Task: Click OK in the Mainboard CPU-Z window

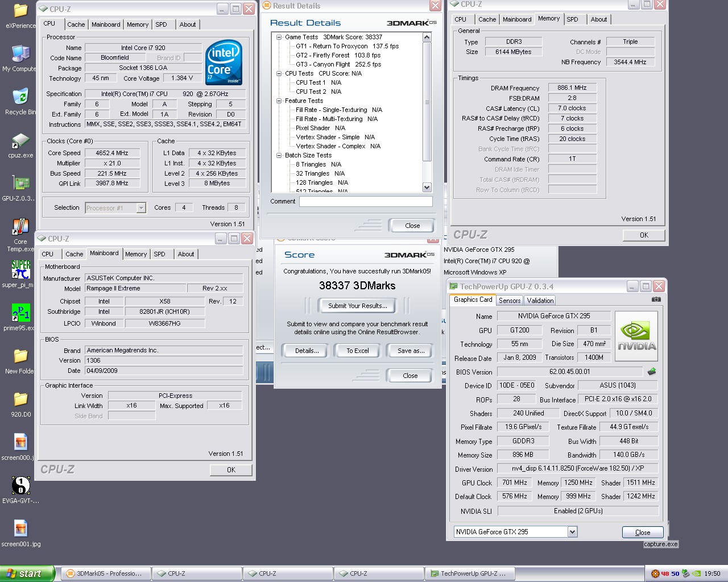Action: coord(231,470)
